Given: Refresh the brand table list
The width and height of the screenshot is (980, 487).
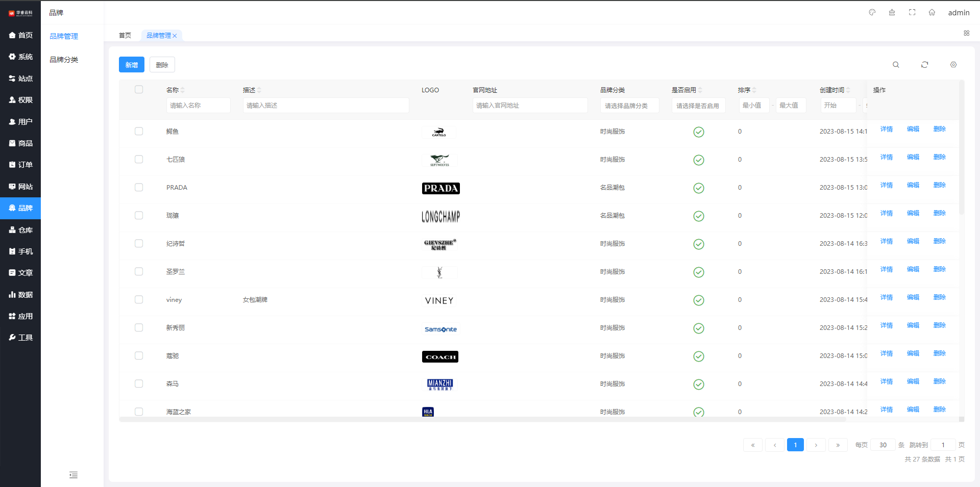Looking at the screenshot, I should 924,65.
